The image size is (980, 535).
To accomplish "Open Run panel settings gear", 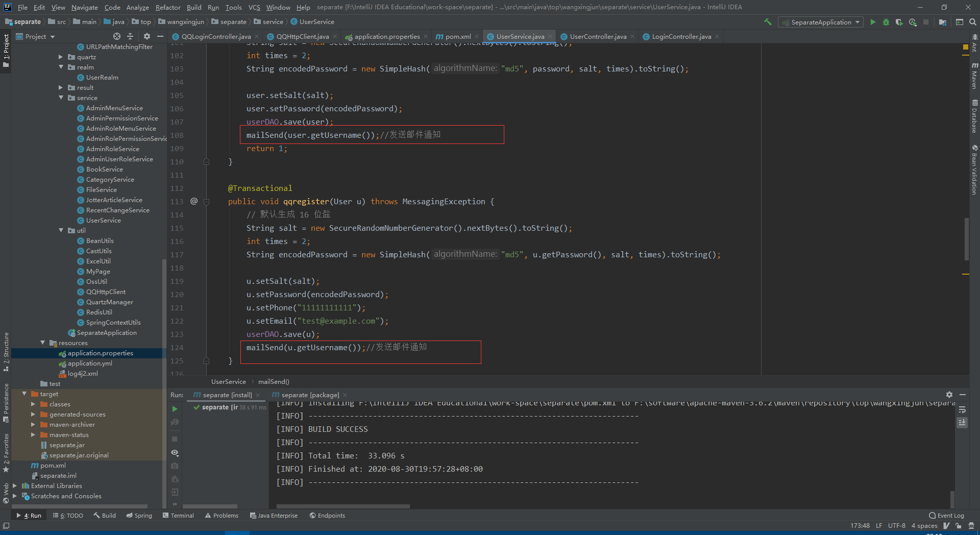I will pos(949,395).
